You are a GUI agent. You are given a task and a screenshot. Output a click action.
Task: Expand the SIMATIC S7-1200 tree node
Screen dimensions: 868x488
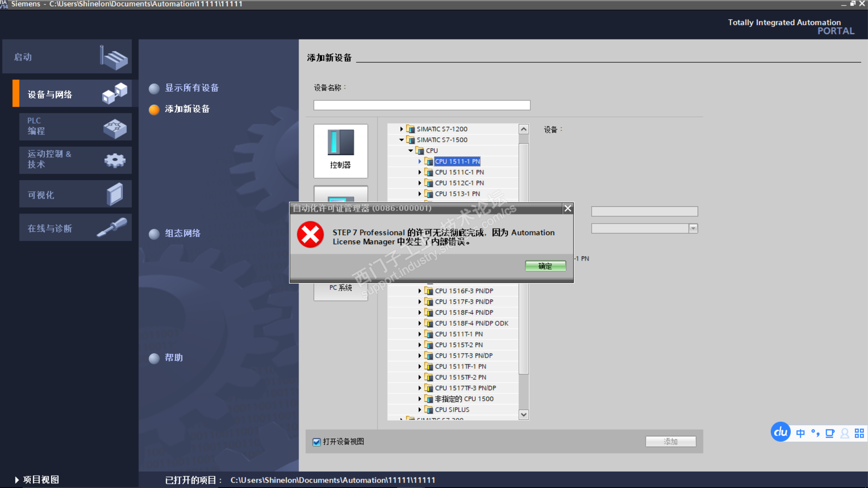point(401,129)
